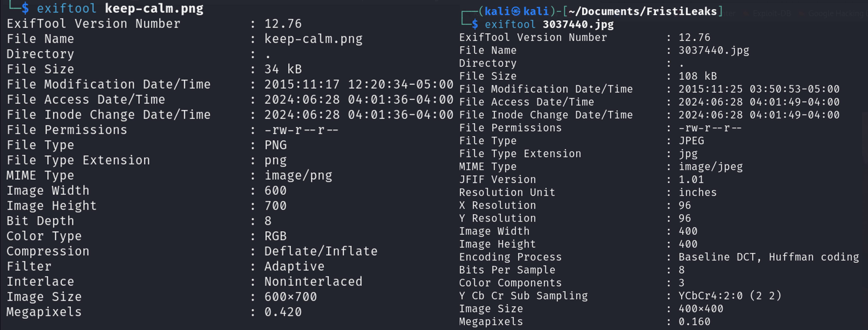Click the filename 3037440.jpg in the right command
This screenshot has width=868, height=330.
pos(578,24)
